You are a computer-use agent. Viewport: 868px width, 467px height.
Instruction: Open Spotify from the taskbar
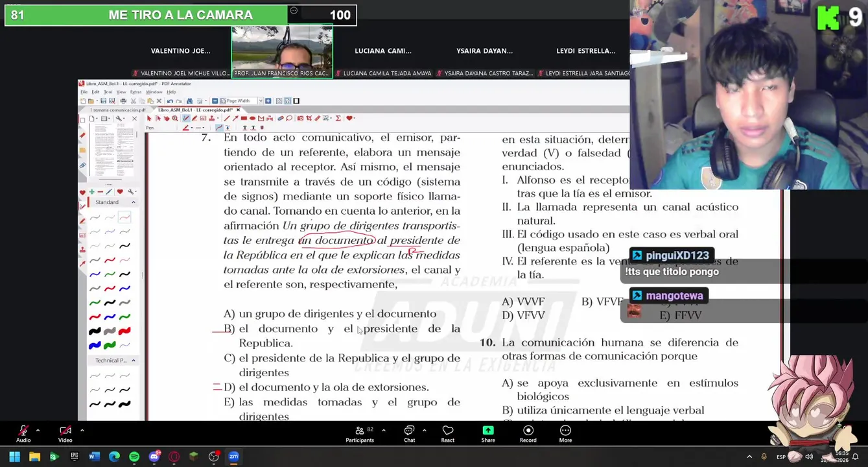point(134,457)
